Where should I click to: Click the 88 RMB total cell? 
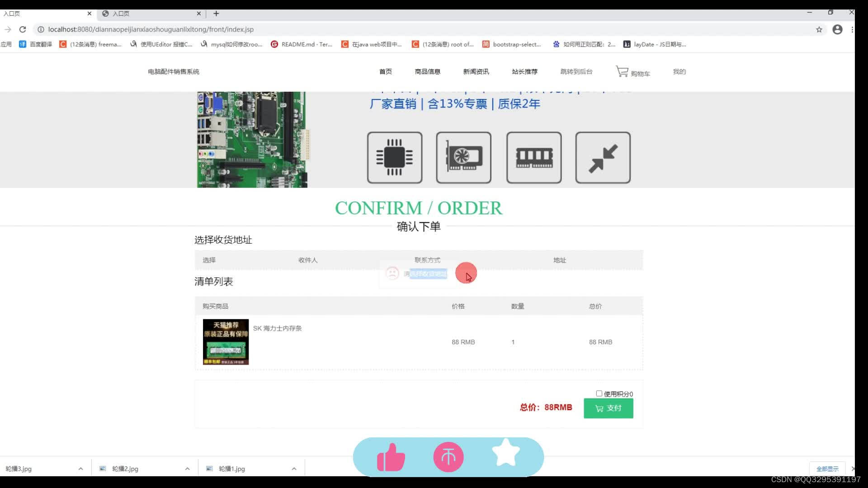(600, 342)
